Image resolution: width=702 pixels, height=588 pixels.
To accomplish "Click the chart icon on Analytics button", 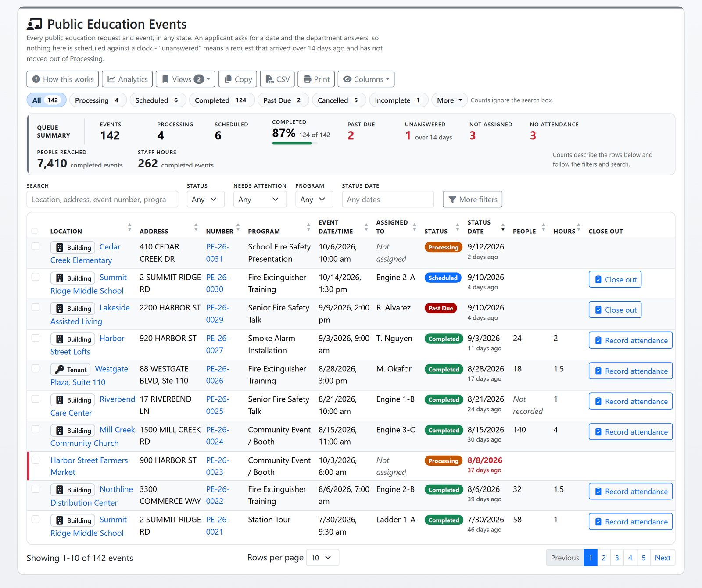I will [111, 79].
